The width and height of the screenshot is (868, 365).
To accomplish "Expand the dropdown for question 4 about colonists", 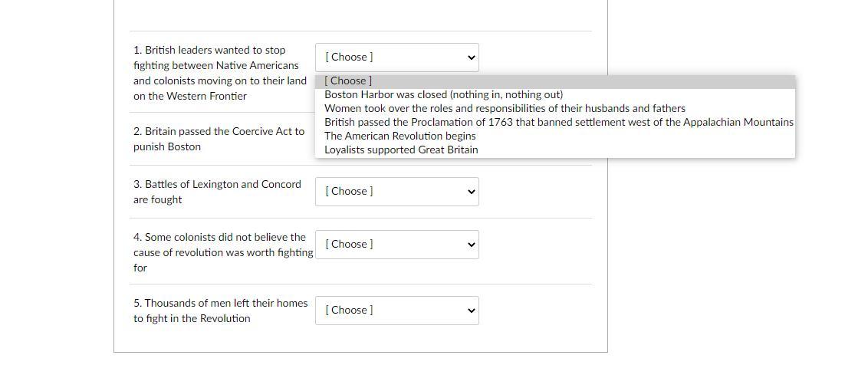I will [396, 245].
